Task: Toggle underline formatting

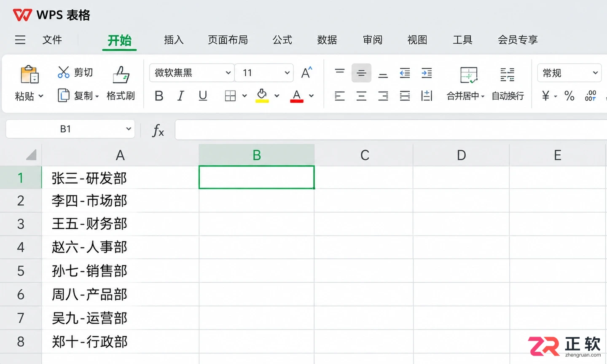Action: pos(203,96)
